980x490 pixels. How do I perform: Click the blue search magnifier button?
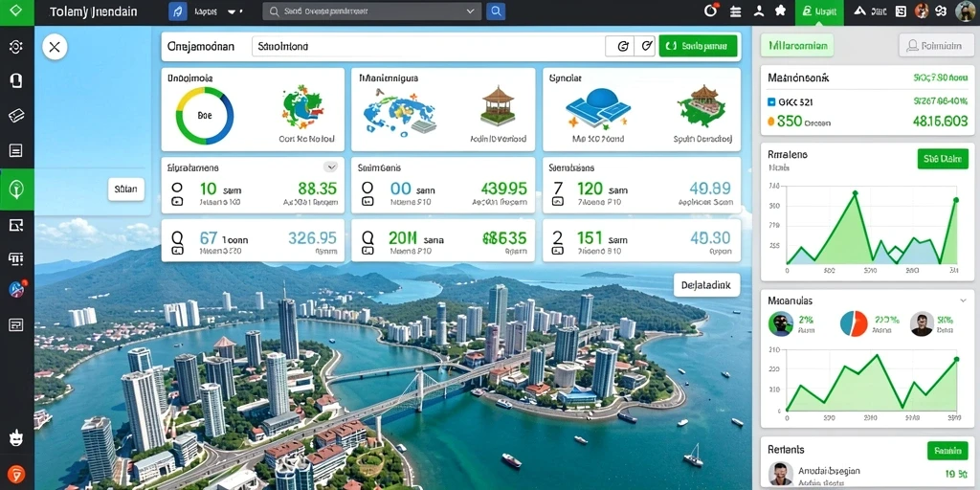[x=496, y=11]
